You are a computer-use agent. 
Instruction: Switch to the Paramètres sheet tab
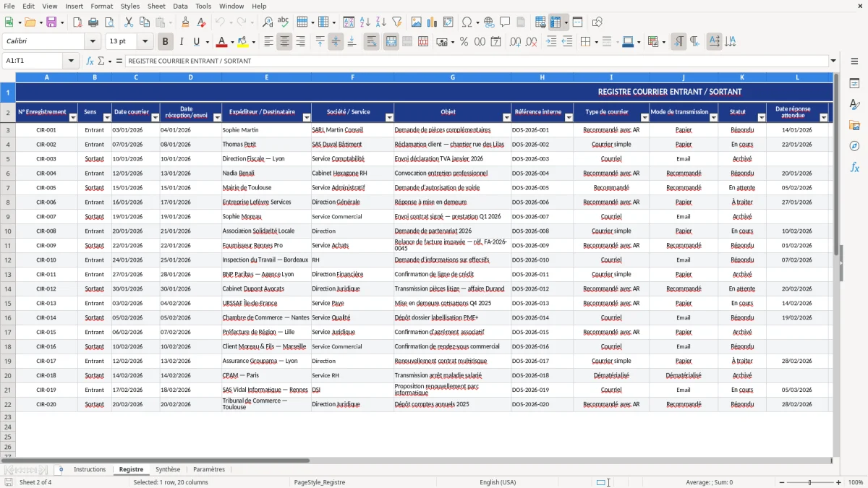pos(209,469)
